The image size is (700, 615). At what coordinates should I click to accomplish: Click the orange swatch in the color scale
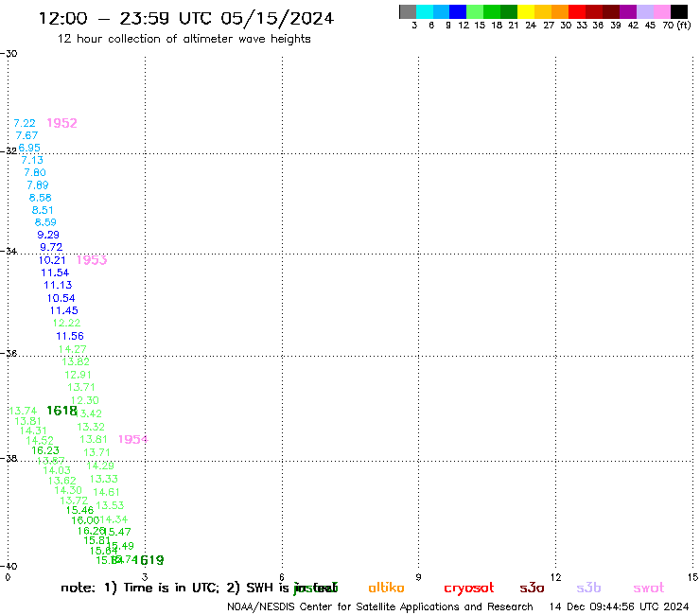[560, 11]
